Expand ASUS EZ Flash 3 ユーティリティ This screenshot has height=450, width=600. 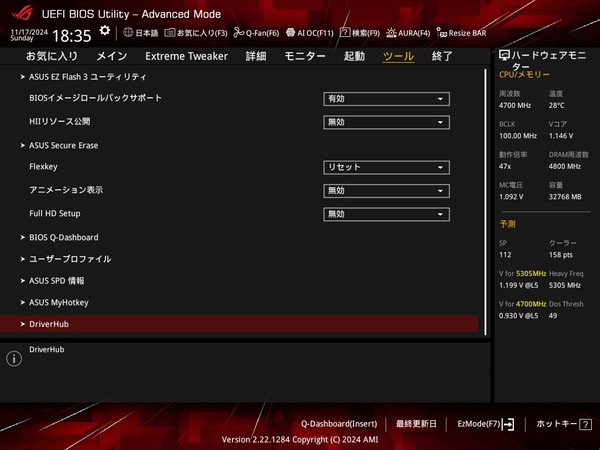point(88,77)
